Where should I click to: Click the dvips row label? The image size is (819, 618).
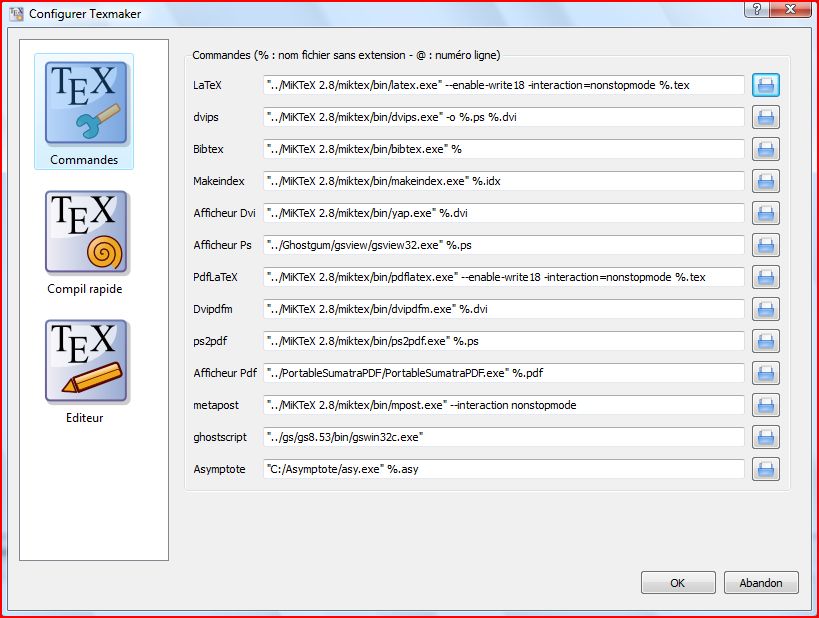[x=206, y=118]
